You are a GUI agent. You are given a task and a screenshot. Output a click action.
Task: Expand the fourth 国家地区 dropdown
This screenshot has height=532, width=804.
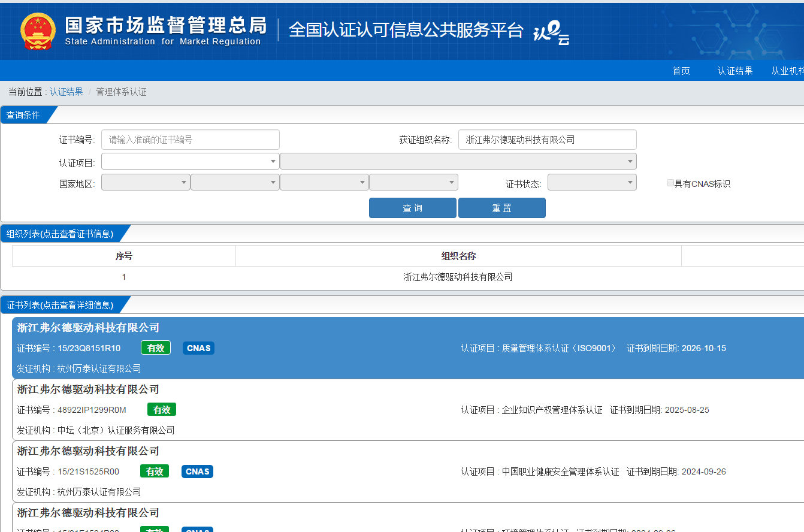[413, 182]
